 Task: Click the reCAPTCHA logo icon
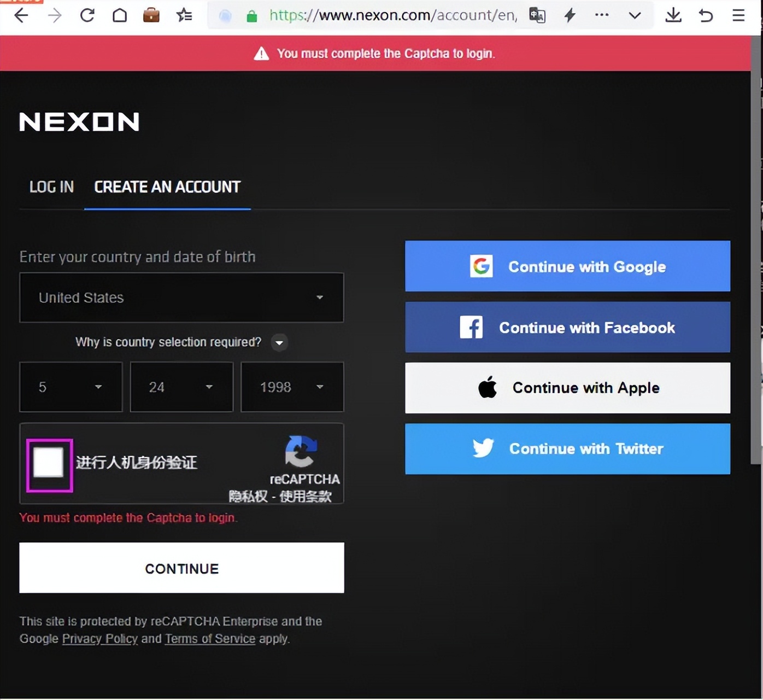[x=301, y=452]
